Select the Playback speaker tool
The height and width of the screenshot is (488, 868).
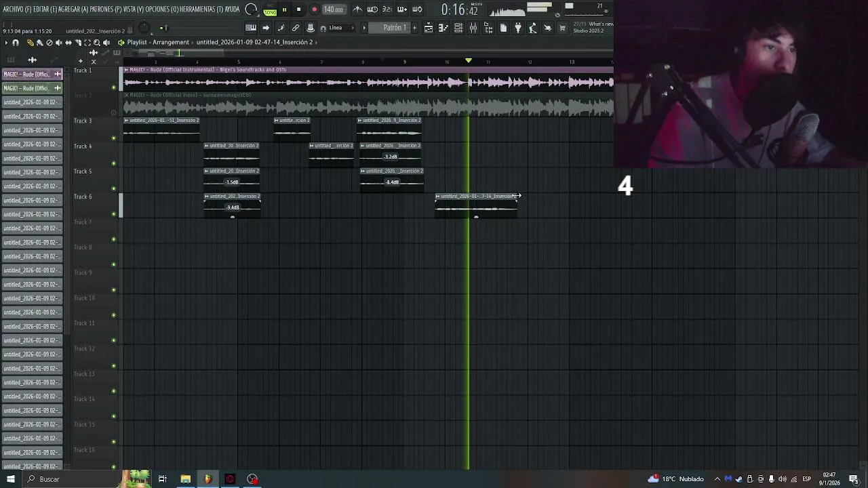click(x=106, y=43)
